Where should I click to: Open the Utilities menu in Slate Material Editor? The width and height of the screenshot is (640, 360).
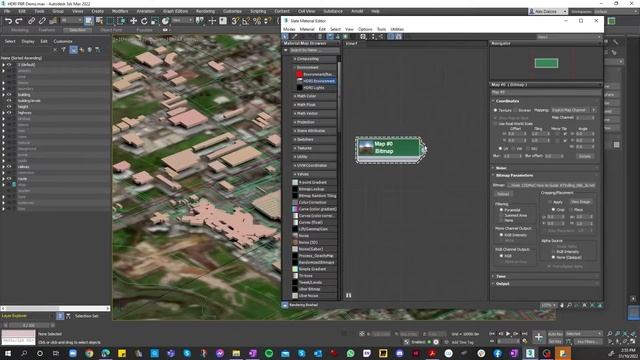397,29
